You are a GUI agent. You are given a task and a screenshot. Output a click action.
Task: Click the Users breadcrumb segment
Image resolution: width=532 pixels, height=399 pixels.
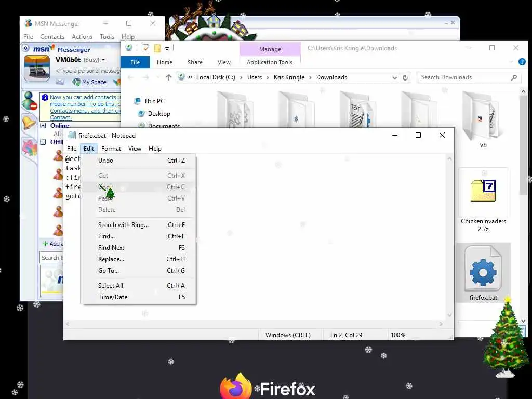tap(255, 77)
